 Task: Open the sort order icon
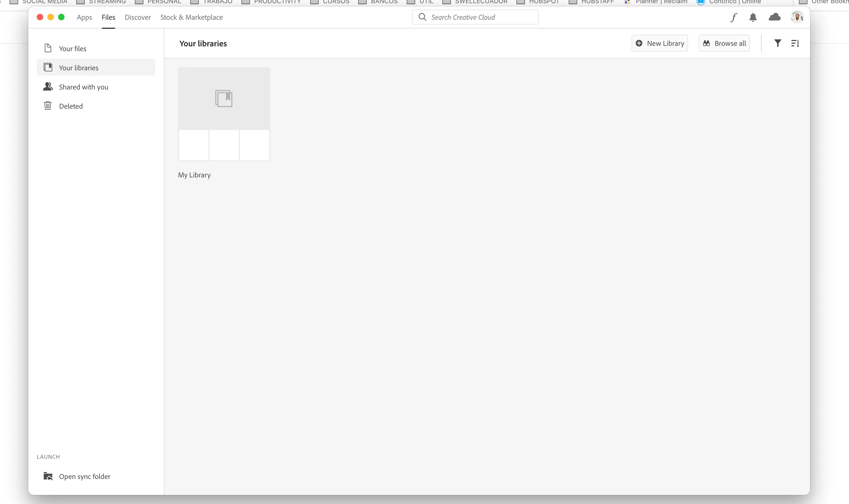pos(795,43)
